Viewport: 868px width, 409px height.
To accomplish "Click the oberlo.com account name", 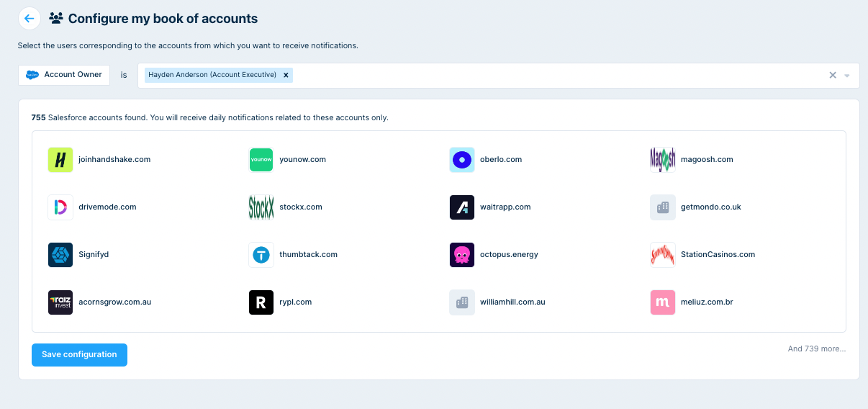I will 501,160.
